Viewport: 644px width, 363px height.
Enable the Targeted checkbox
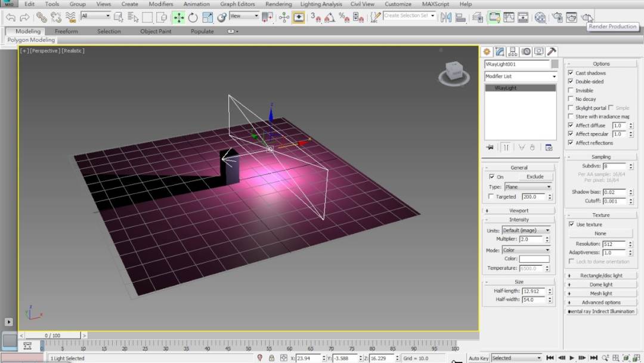click(x=491, y=196)
